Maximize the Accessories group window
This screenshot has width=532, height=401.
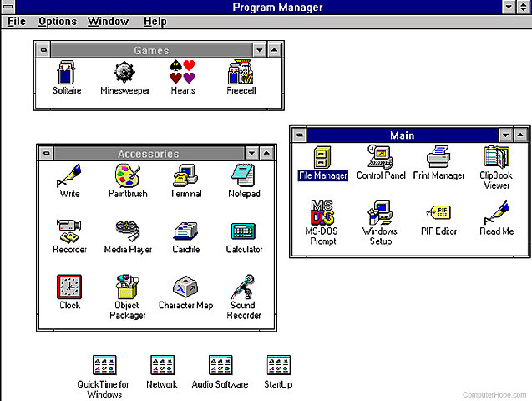click(266, 154)
